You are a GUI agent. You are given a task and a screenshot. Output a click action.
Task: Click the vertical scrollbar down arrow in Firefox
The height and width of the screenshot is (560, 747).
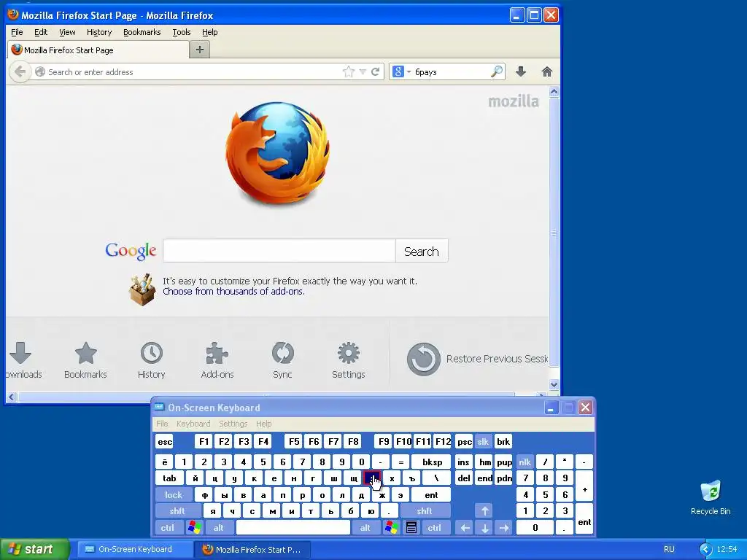(x=554, y=384)
